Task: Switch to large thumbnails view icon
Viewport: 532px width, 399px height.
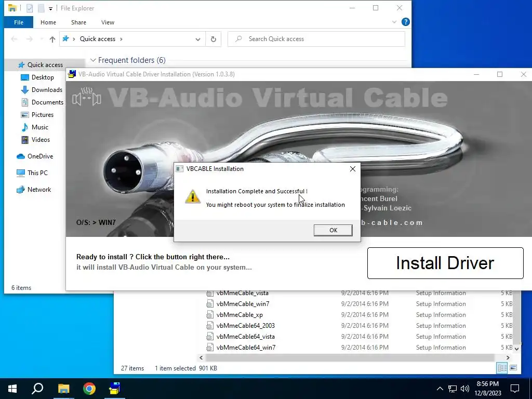Action: [x=513, y=368]
